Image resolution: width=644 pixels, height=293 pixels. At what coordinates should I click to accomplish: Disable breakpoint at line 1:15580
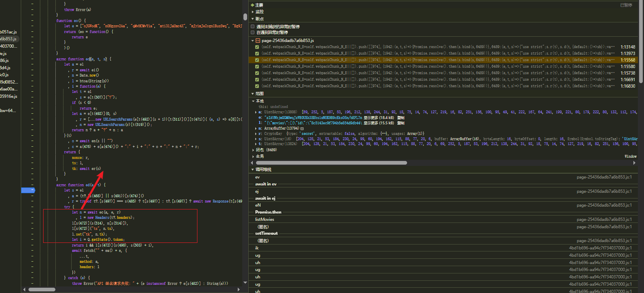pos(257,66)
